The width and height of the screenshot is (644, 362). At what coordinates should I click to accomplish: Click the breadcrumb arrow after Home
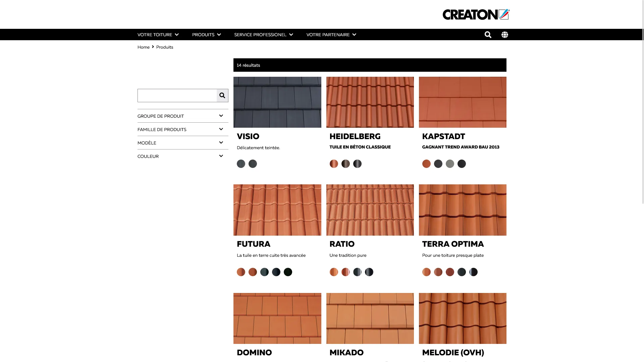tap(153, 47)
